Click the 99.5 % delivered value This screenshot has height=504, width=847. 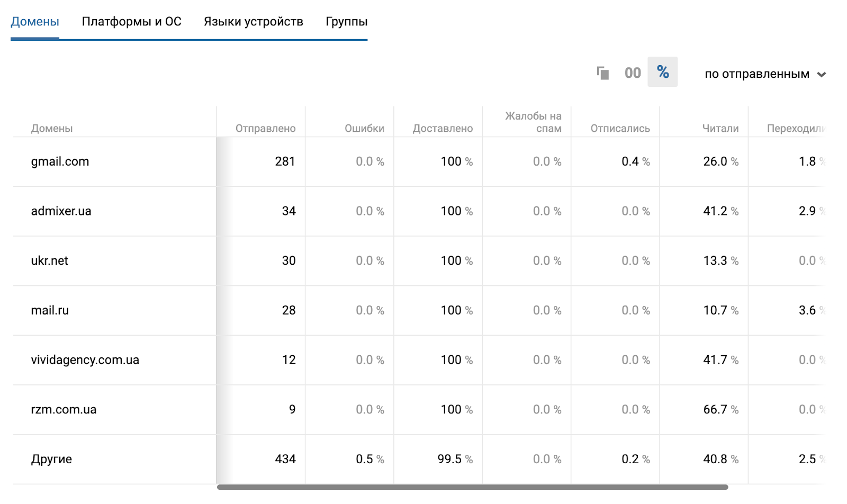coord(455,460)
